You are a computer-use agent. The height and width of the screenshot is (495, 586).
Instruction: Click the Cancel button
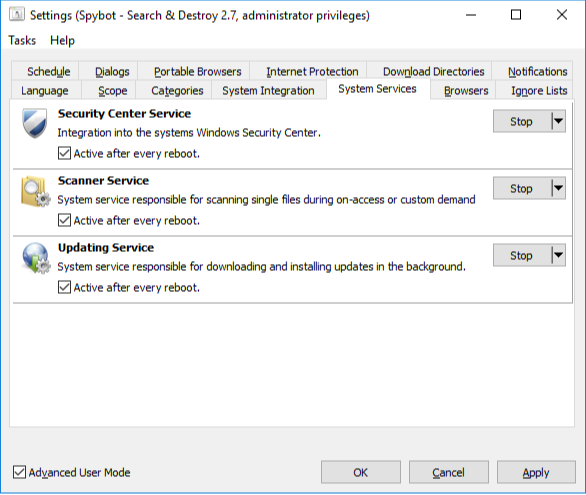(448, 472)
